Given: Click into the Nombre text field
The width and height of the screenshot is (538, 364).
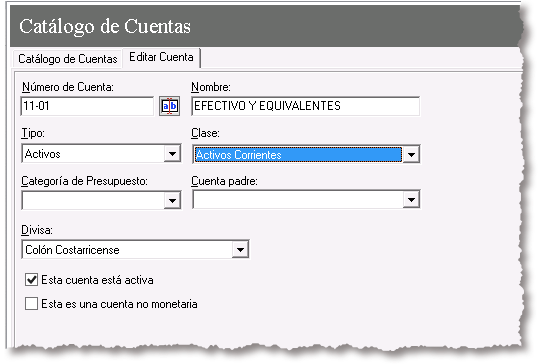Looking at the screenshot, I should (x=305, y=106).
